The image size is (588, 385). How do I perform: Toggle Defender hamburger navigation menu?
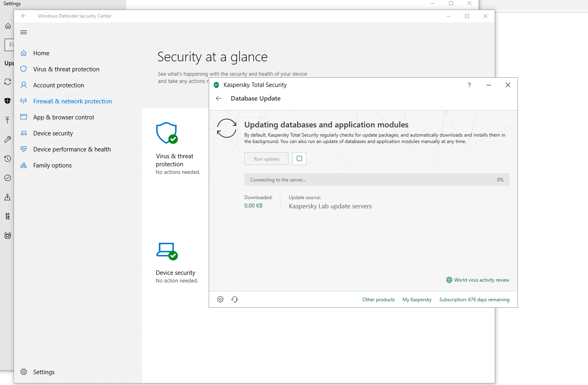coord(24,32)
